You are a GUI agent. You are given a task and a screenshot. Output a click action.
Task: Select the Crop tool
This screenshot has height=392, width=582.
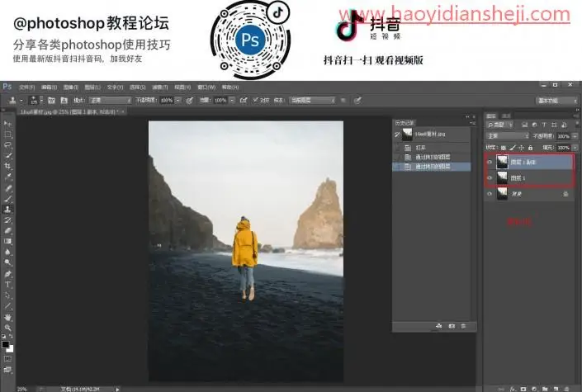point(7,167)
